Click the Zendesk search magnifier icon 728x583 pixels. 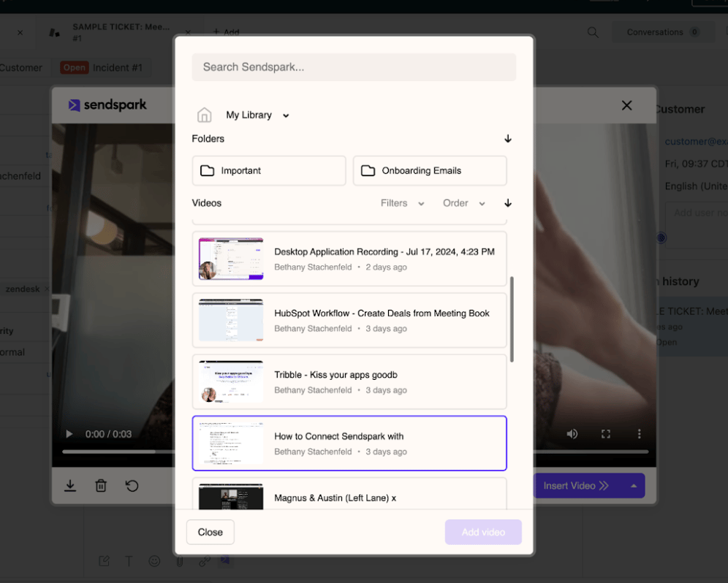coord(593,32)
